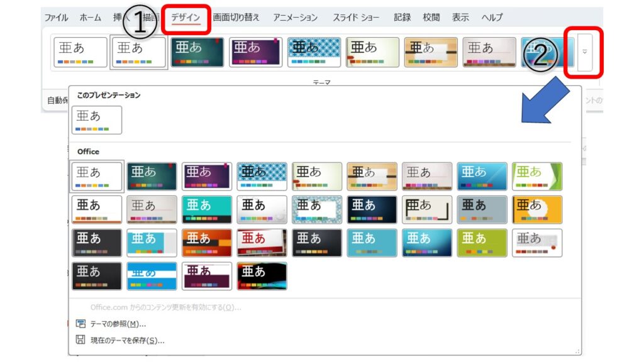Choose the pinkish gray theme in the ribbon strip
644x362 pixels.
pyautogui.click(x=489, y=52)
